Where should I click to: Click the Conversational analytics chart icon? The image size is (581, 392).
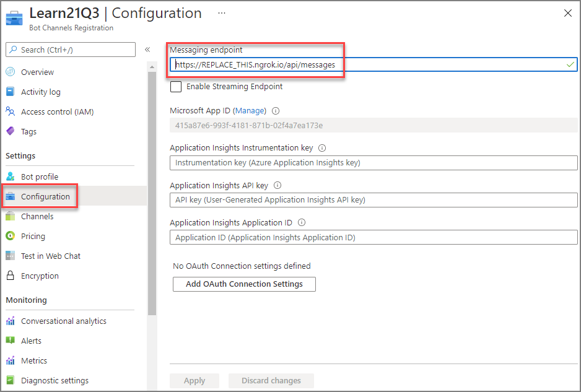point(11,321)
